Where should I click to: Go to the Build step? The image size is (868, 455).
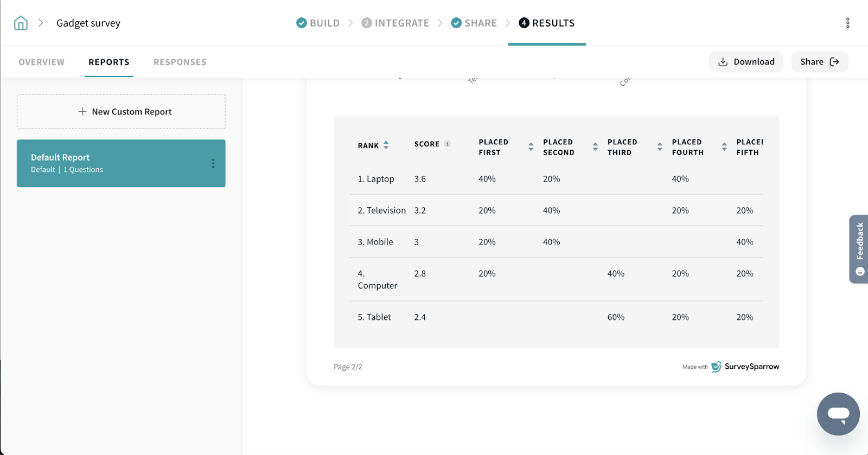[x=318, y=23]
